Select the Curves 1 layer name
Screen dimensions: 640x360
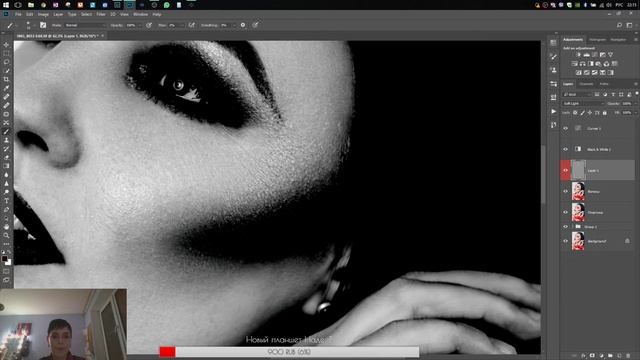tap(594, 128)
